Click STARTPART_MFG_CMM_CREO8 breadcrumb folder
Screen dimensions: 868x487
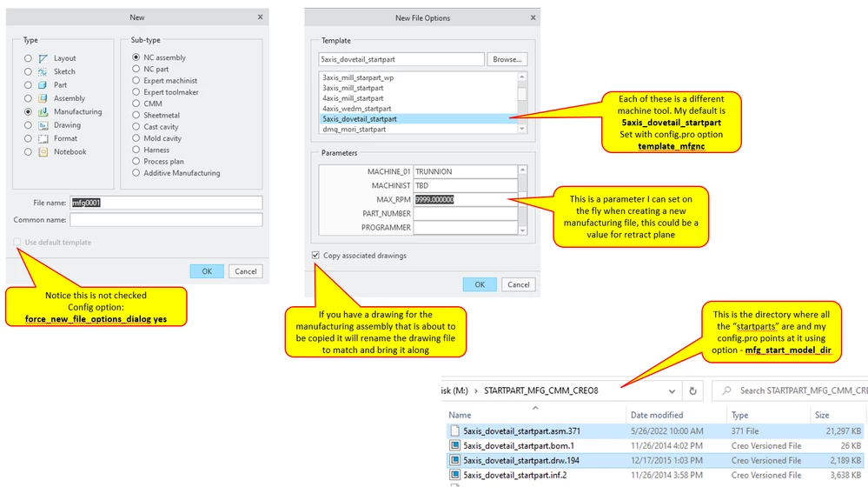[x=540, y=390]
